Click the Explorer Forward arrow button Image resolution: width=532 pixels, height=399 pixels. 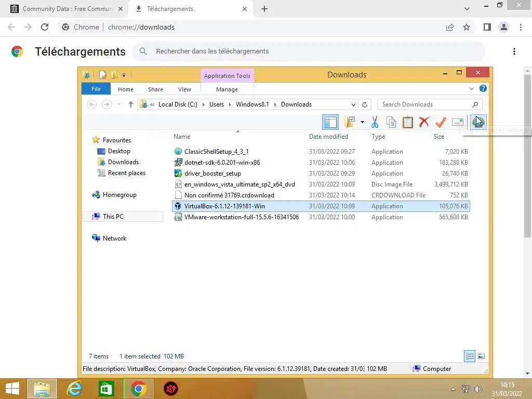[x=107, y=104]
